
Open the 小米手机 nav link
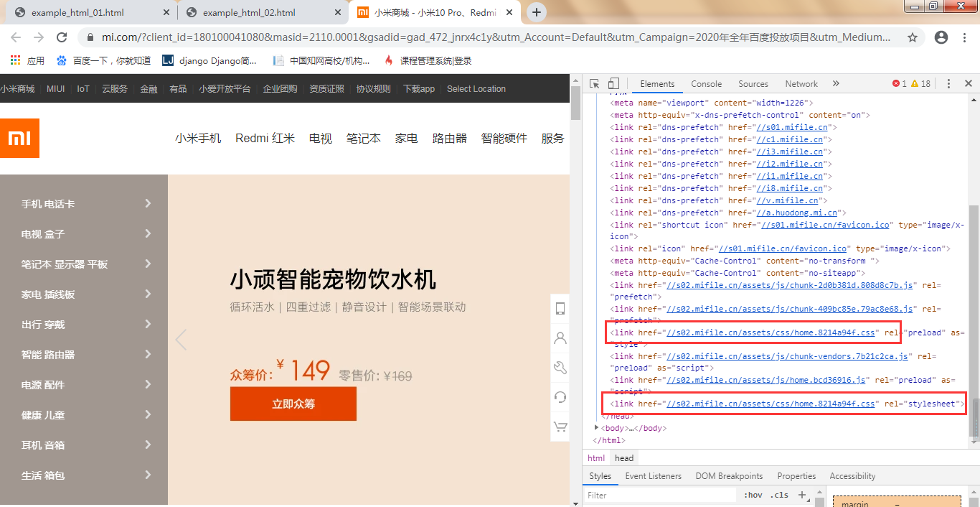[198, 138]
